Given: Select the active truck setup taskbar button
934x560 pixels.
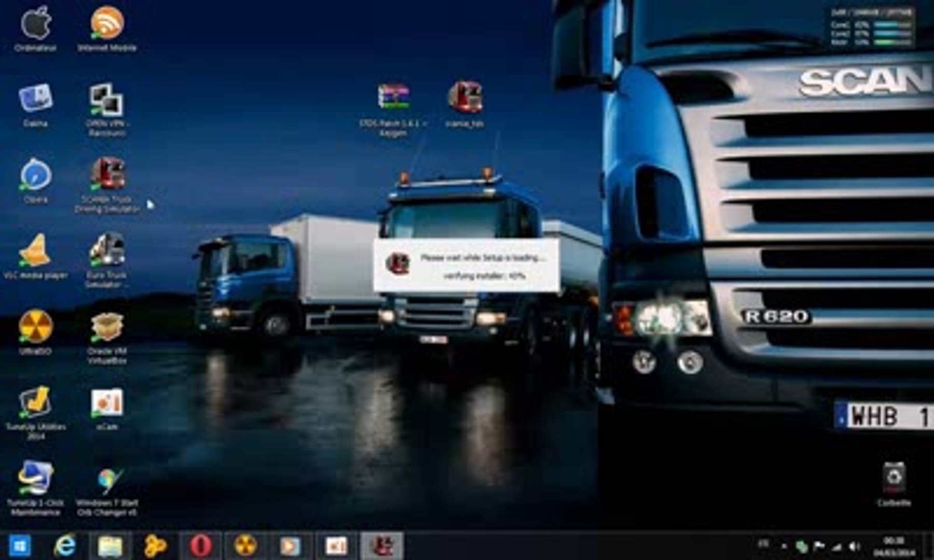Looking at the screenshot, I should coord(382,545).
